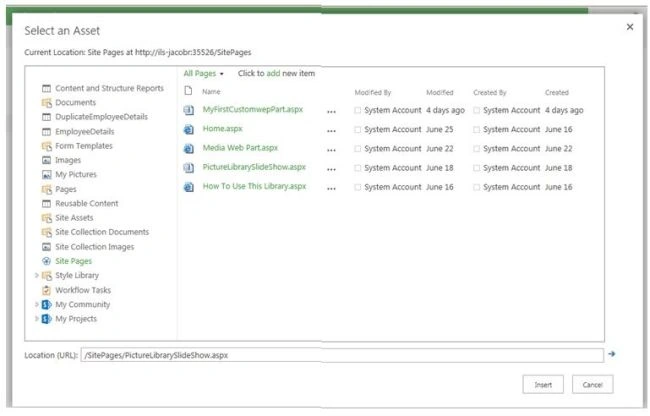Open the Home.aspx page link
This screenshot has height=416, width=650.
click(223, 128)
